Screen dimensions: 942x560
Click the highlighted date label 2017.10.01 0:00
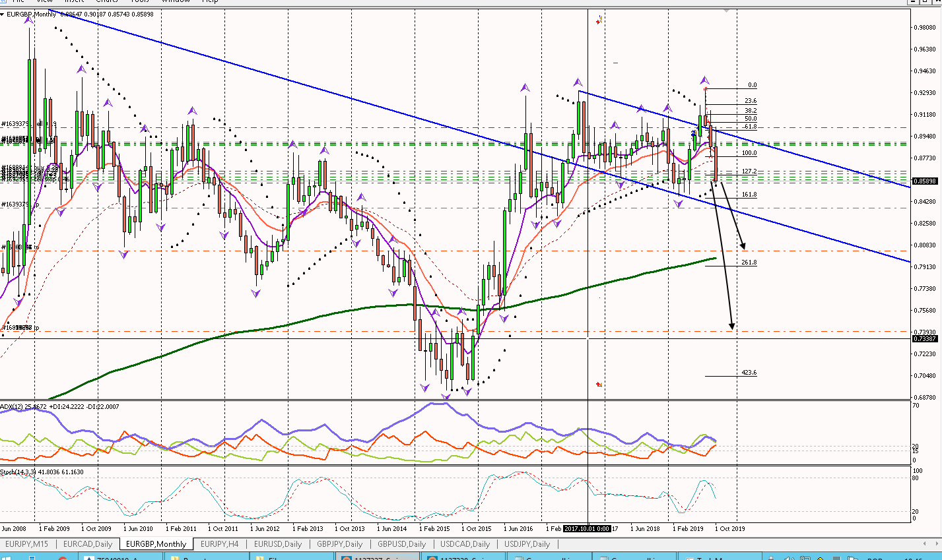coord(587,528)
